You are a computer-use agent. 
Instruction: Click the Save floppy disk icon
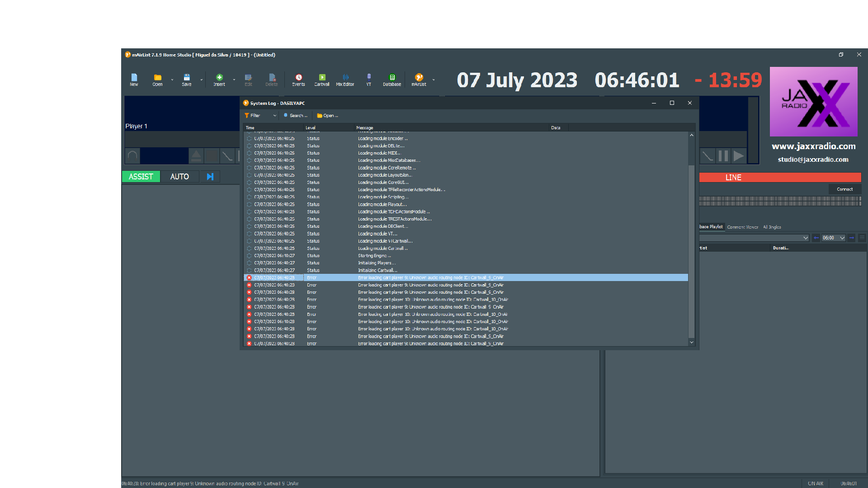click(186, 80)
